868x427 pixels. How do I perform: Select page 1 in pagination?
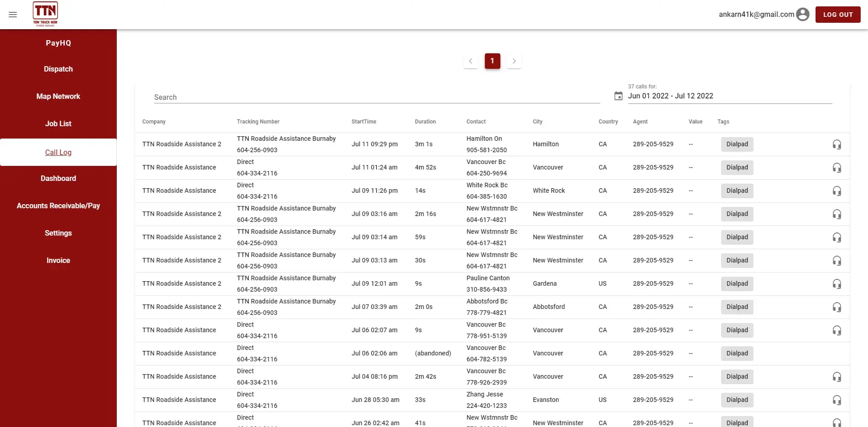tap(492, 61)
